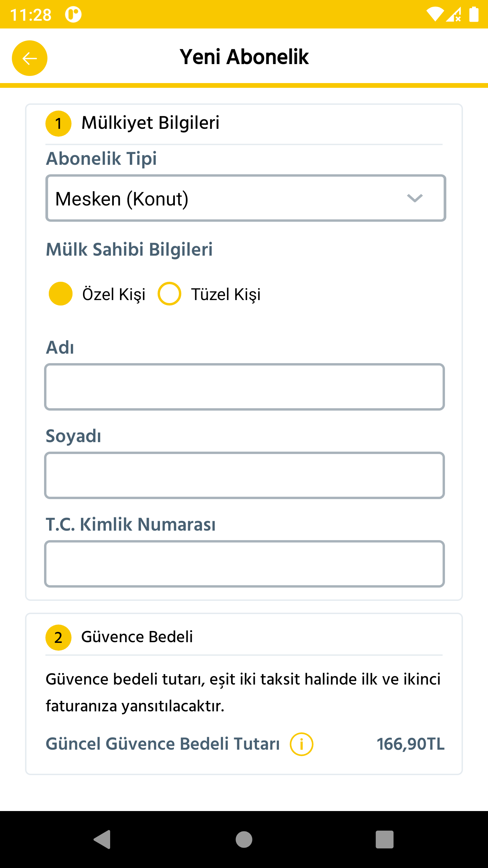Focus the Soyadı input field

tap(244, 475)
